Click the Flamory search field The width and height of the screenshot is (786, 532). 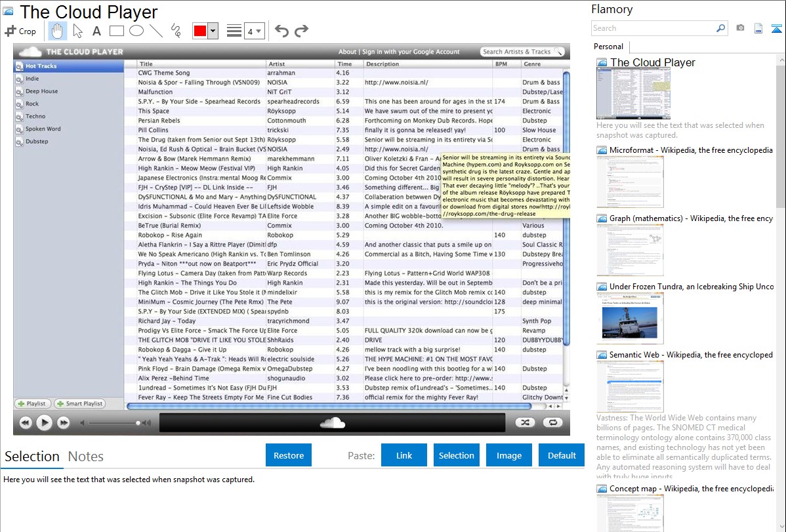(653, 28)
